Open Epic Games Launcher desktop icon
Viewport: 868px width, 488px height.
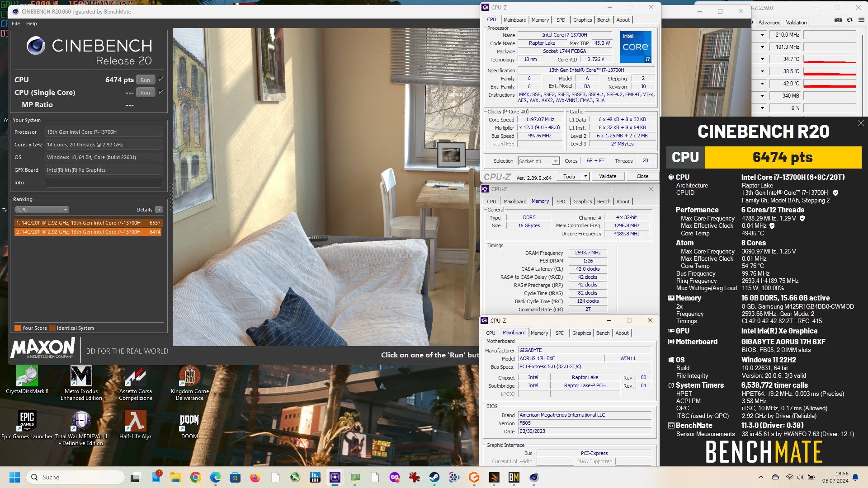pyautogui.click(x=27, y=425)
